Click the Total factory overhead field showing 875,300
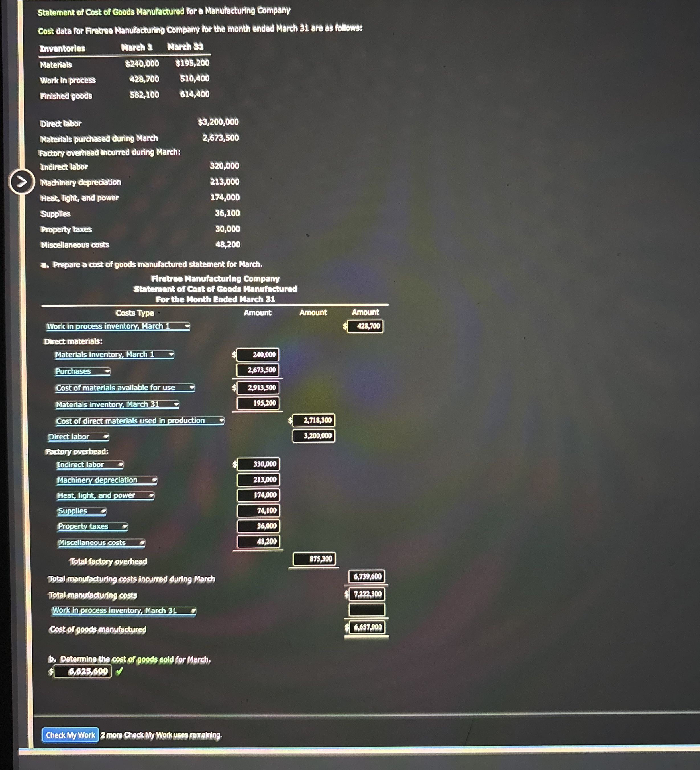Viewport: 700px width, 770px height. pos(314,559)
